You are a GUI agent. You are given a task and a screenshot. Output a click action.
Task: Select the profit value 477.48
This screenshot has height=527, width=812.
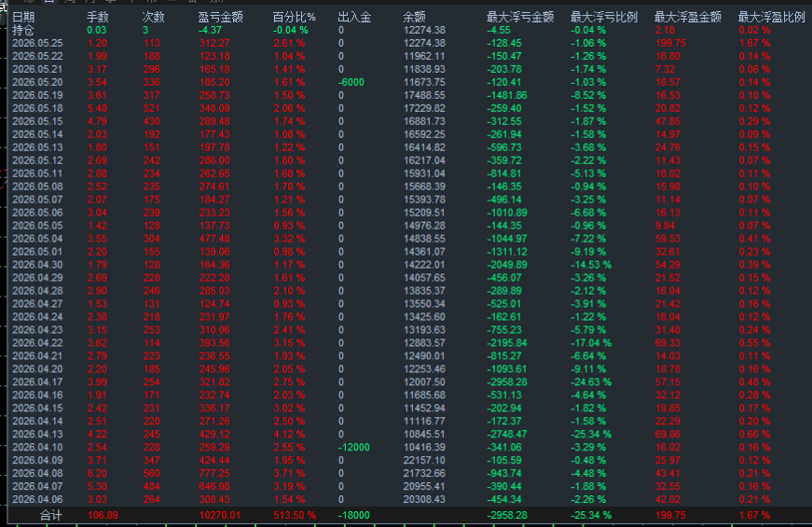(214, 239)
